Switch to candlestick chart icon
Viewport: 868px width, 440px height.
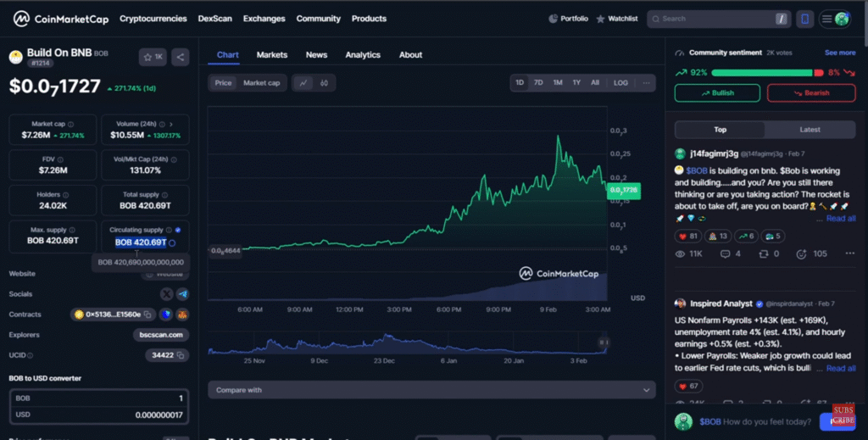(x=325, y=83)
